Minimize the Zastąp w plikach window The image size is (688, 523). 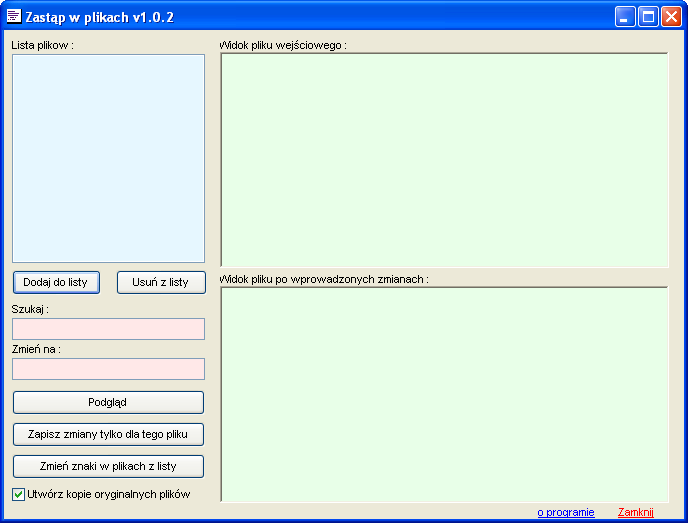pos(625,16)
